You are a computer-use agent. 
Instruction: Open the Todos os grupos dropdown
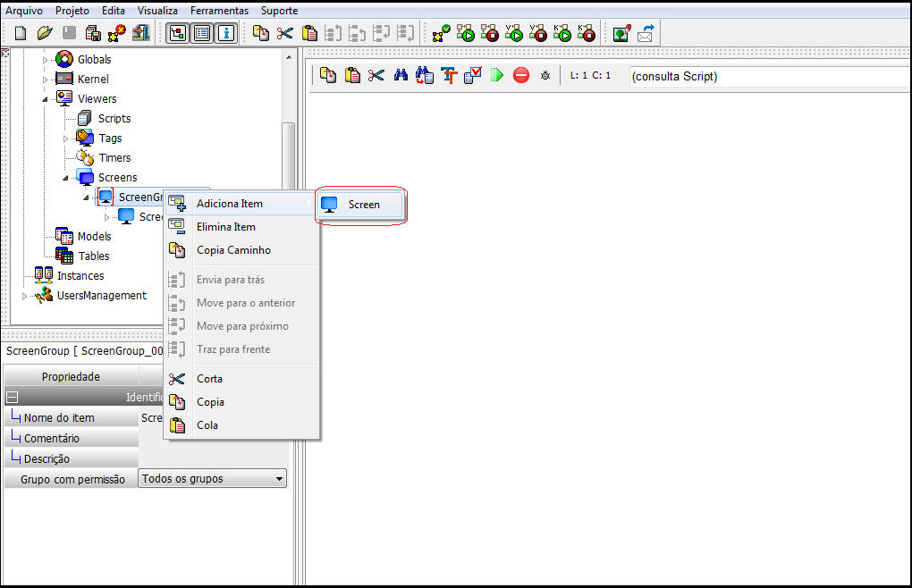(213, 479)
